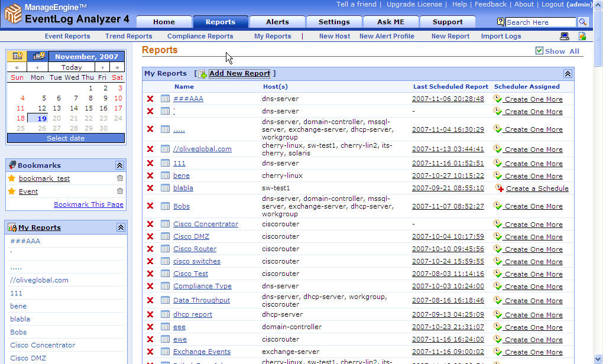Click the report table icon next to 111
The height and width of the screenshot is (364, 603).
165,163
